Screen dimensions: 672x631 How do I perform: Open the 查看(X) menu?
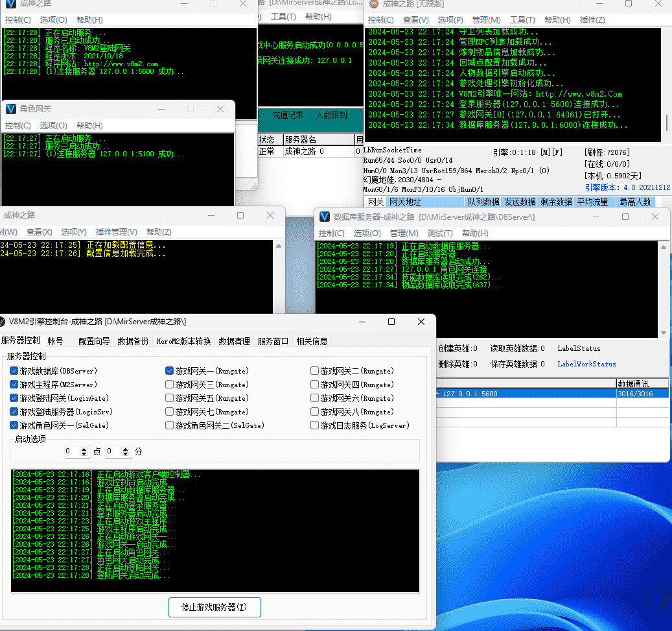[x=40, y=232]
